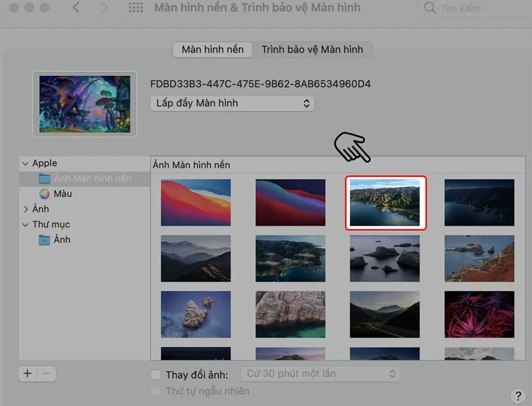
Task: Toggle the Thứ tự ngẫu nhiên checkbox
Action: click(156, 391)
